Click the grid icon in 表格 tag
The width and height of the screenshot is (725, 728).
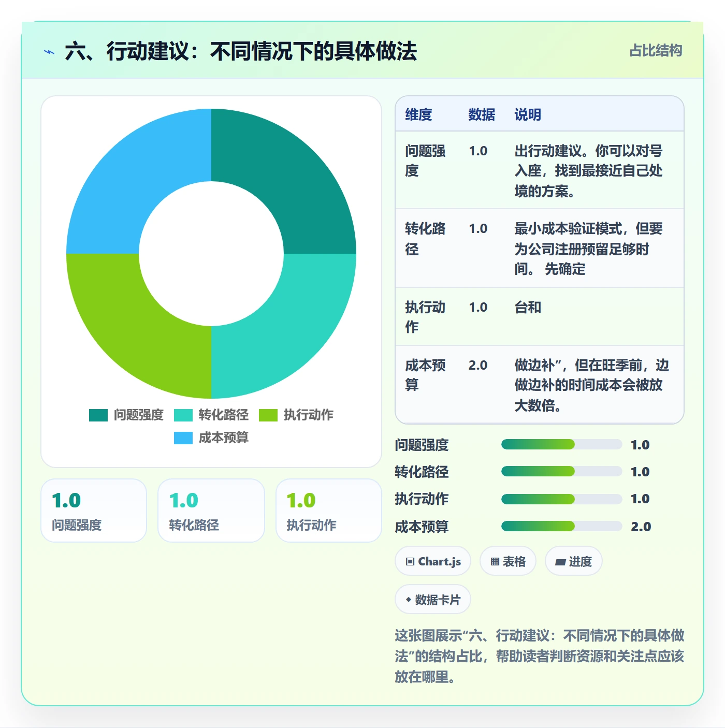(x=495, y=562)
